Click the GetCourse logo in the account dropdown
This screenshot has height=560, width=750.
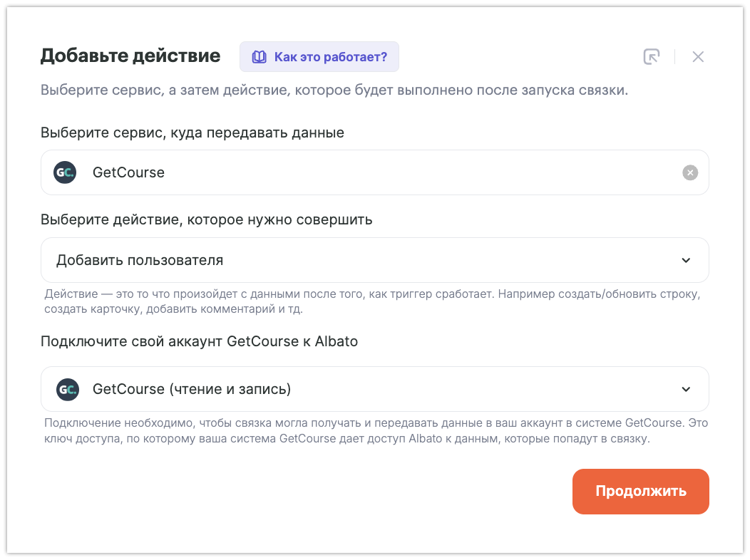[67, 389]
